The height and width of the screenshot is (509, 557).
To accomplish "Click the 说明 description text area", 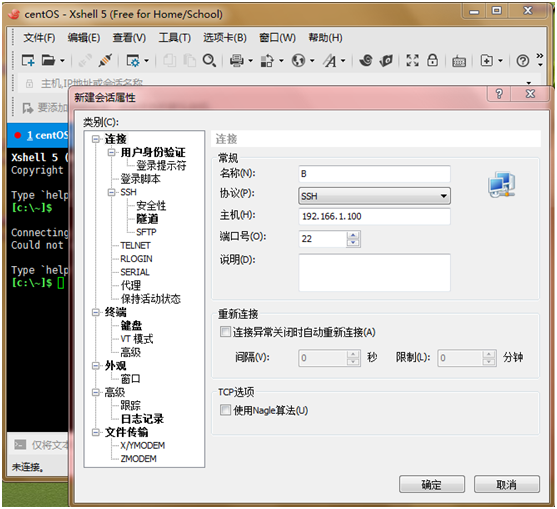I will coord(374,272).
